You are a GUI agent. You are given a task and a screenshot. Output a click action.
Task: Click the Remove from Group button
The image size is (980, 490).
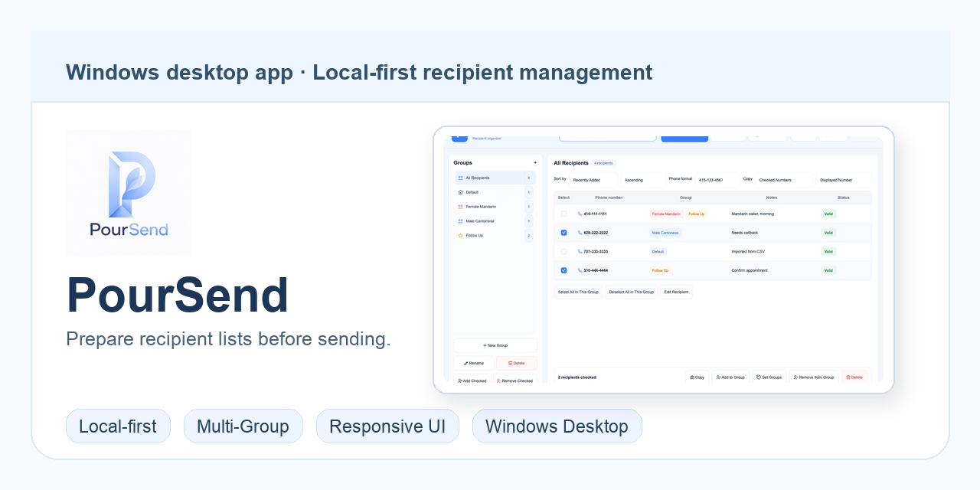click(814, 377)
